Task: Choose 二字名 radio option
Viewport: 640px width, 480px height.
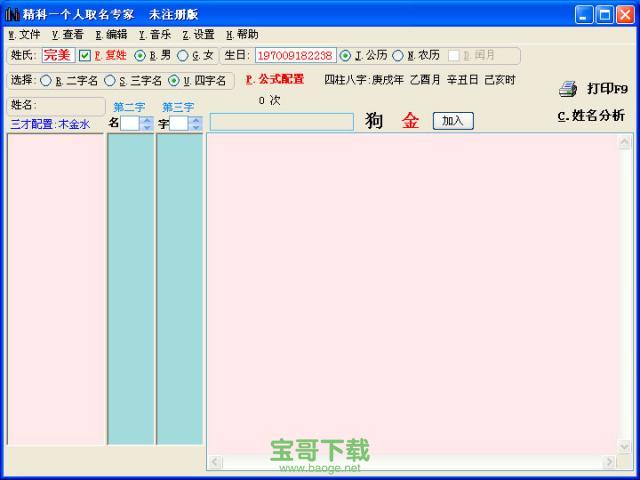Action: pos(46,81)
